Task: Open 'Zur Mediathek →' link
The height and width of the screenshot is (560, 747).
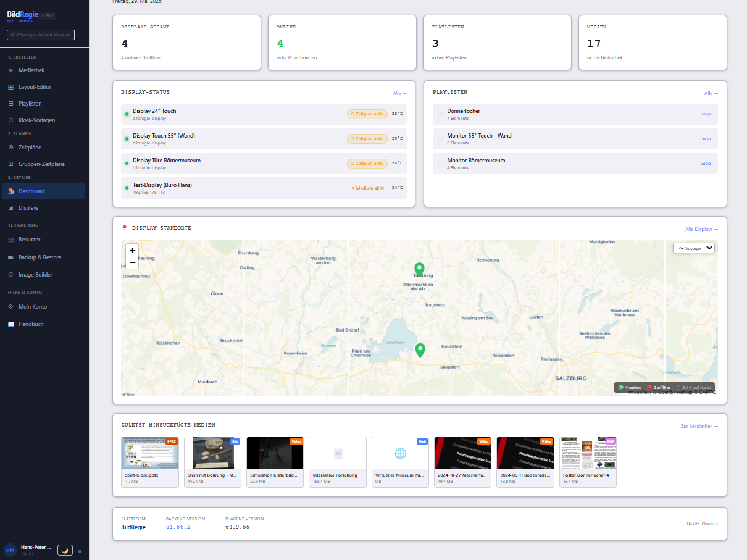Action: tap(699, 426)
